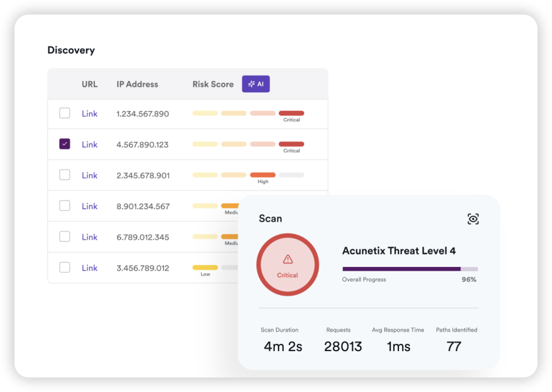
Task: Click the Overall Progress bar
Action: click(410, 269)
